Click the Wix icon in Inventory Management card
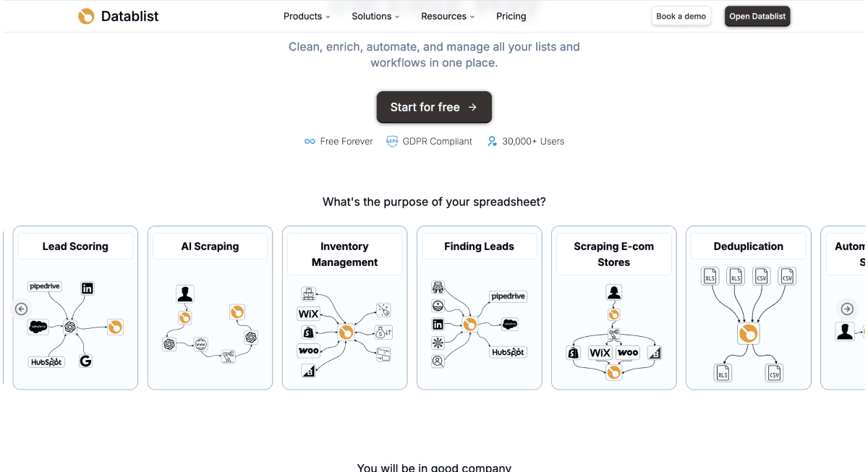The image size is (868, 472). [x=309, y=314]
